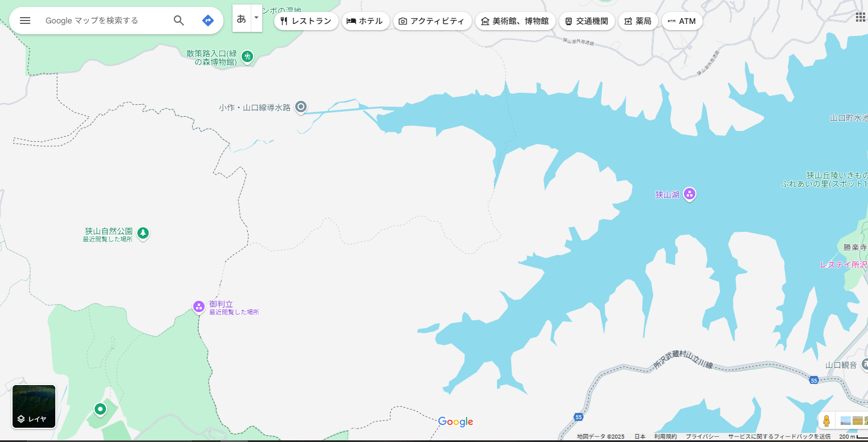The height and width of the screenshot is (442, 868).
Task: Select the Pegman street view icon
Action: pos(827,420)
